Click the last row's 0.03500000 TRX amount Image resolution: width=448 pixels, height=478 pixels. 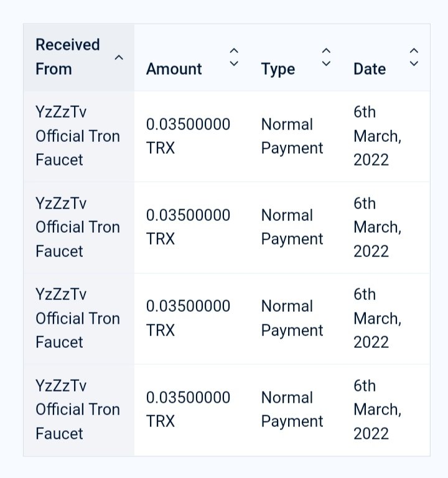tap(188, 410)
